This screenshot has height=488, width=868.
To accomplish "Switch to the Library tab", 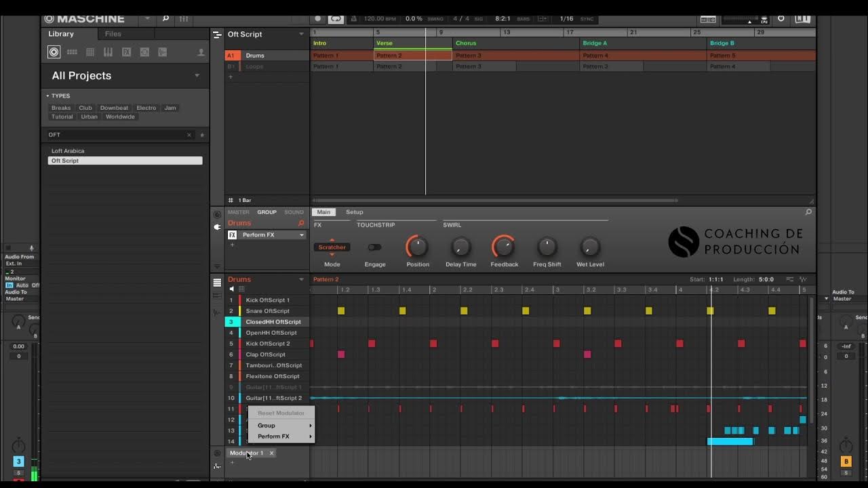I will tap(61, 34).
